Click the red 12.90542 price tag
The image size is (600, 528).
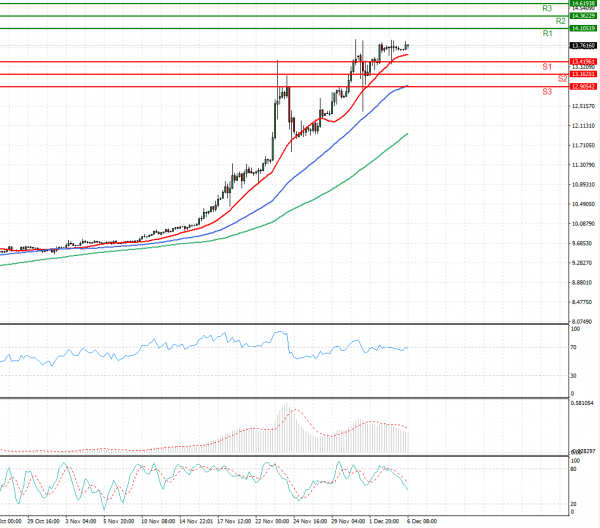pos(583,87)
